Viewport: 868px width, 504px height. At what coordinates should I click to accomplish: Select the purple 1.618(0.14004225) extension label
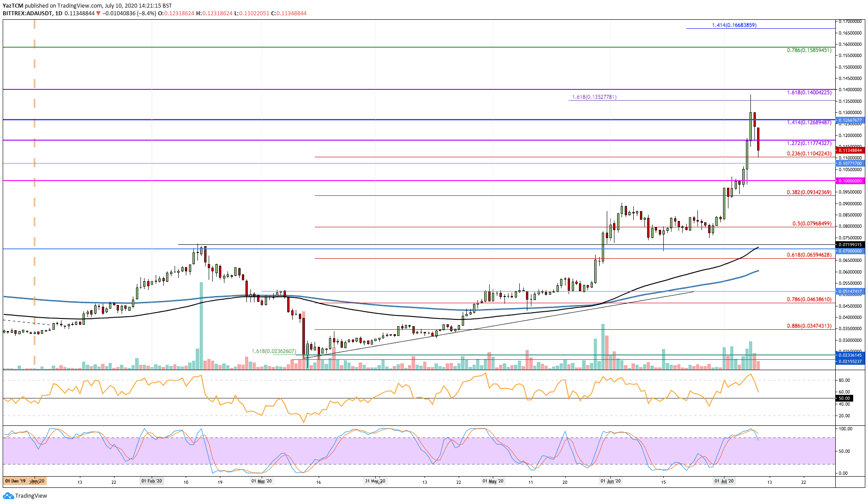809,93
